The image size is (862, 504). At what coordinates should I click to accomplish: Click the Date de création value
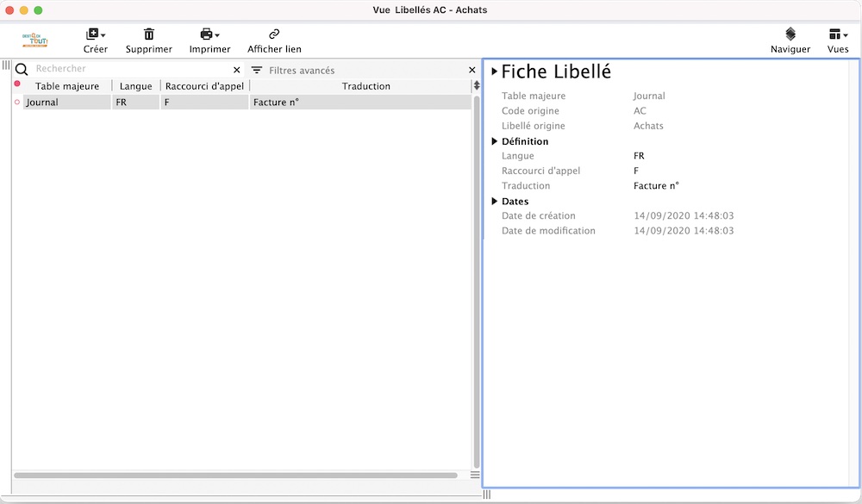pos(684,216)
